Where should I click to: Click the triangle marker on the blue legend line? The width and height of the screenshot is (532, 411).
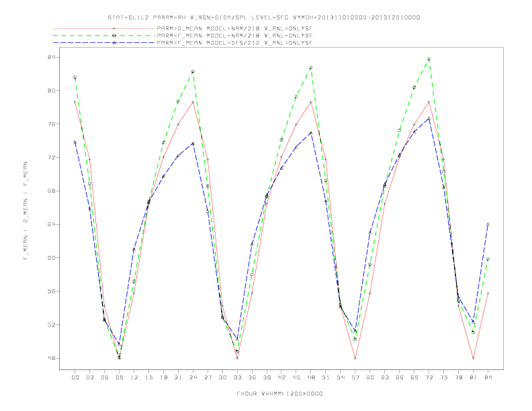click(114, 43)
